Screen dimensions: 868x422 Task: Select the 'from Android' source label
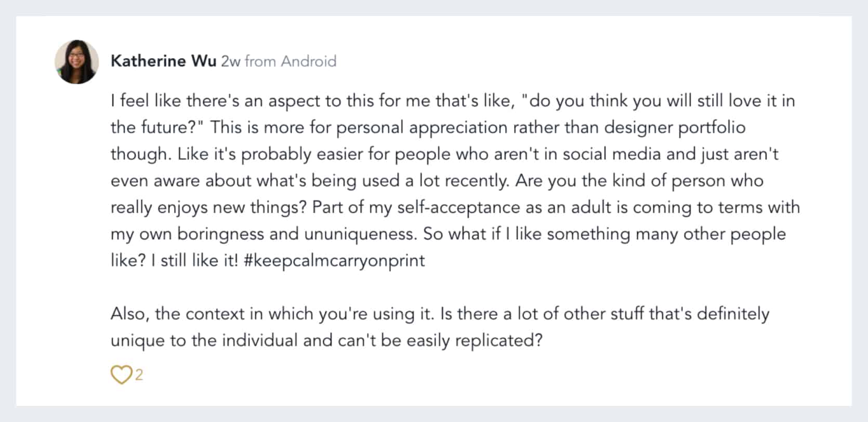[x=291, y=61]
